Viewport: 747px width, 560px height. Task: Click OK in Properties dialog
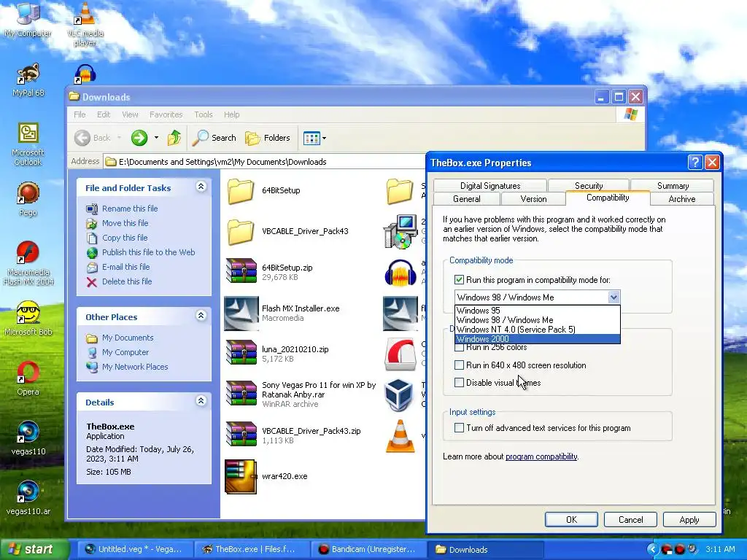(x=571, y=519)
